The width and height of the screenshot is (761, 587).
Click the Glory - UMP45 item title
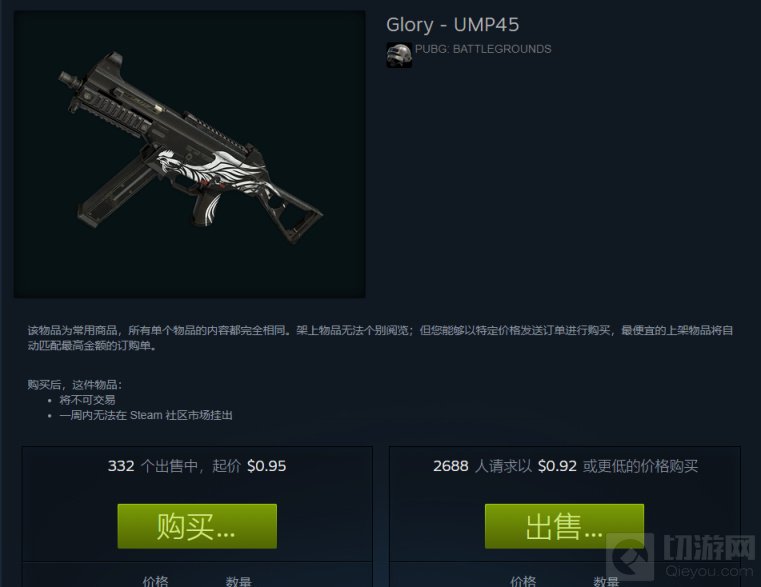(x=452, y=25)
